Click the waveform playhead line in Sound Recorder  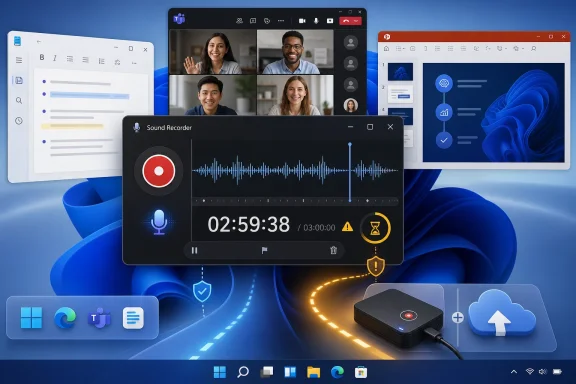tap(350, 172)
